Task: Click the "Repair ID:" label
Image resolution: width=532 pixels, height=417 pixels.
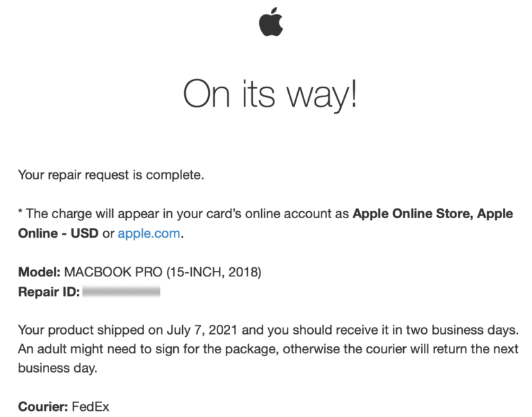Action: tap(48, 292)
